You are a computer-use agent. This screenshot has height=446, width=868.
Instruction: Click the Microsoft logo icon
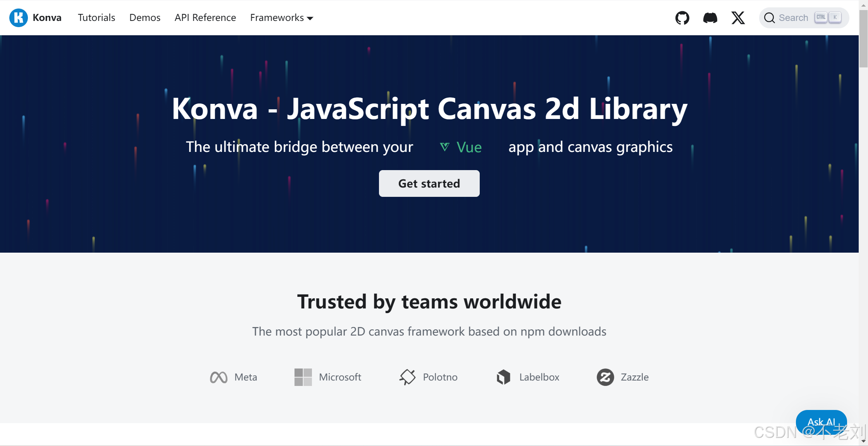pyautogui.click(x=303, y=377)
